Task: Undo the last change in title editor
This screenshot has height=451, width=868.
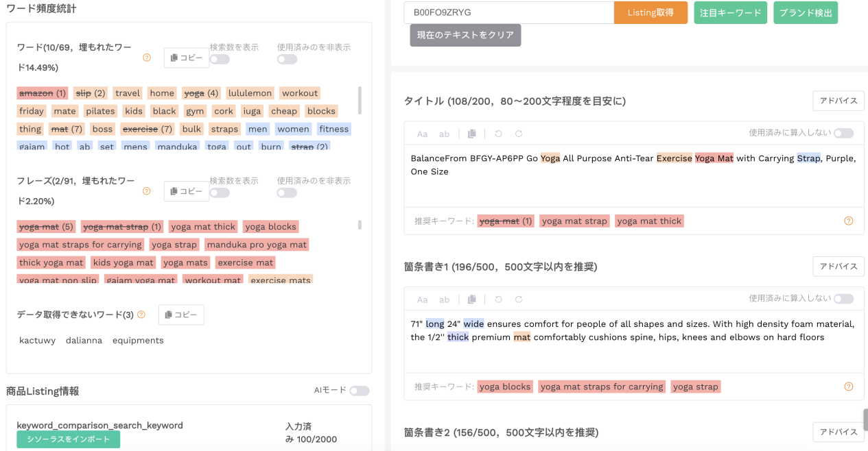Action: click(498, 134)
